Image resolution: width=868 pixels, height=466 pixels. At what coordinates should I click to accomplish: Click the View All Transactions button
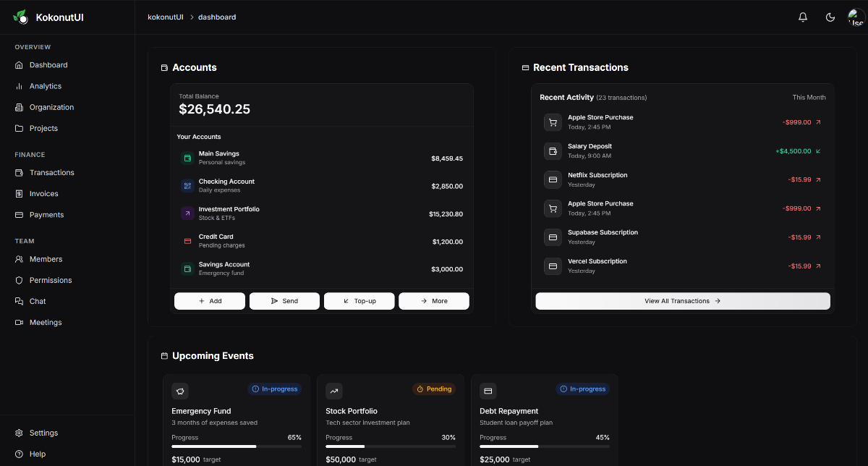(x=682, y=301)
